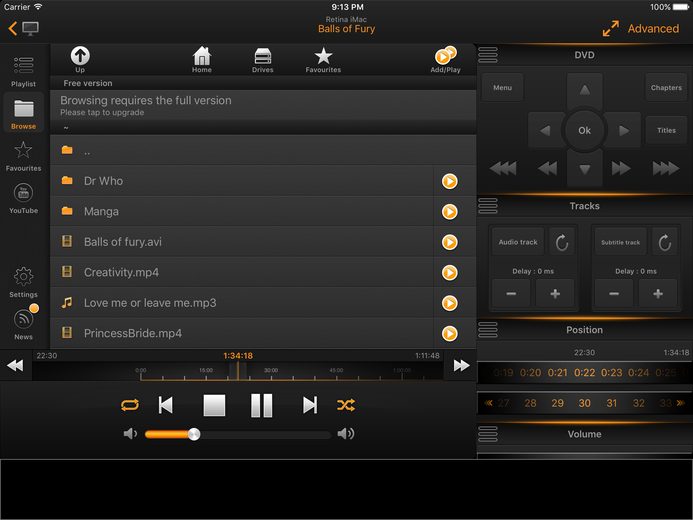
Task: Open the Playlist sidebar tab
Action: click(x=23, y=71)
